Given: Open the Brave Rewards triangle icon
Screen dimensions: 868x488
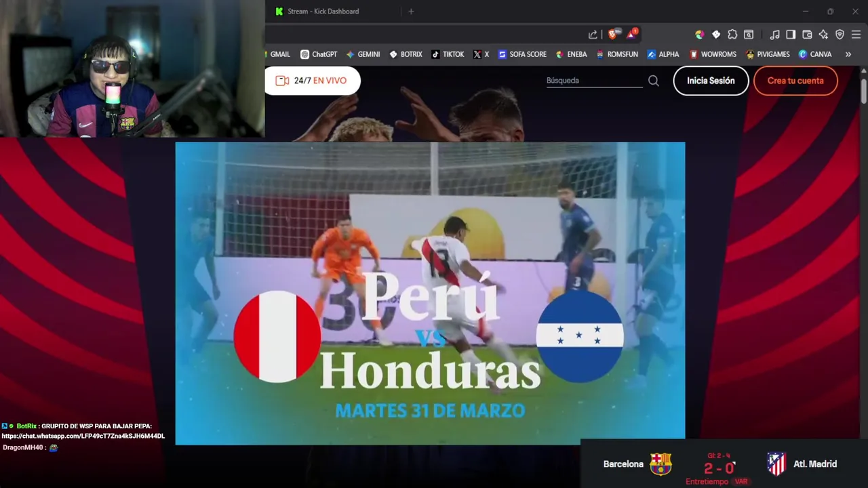Looking at the screenshot, I should tap(632, 34).
